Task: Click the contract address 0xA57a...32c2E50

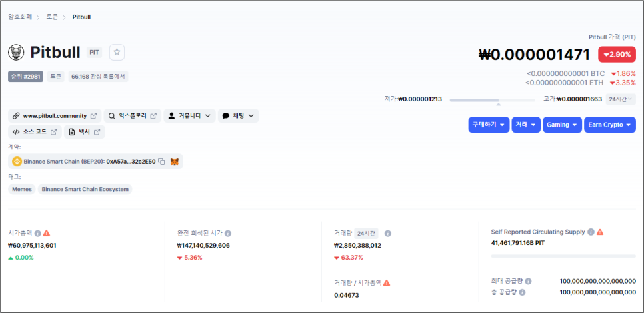Action: click(x=131, y=162)
